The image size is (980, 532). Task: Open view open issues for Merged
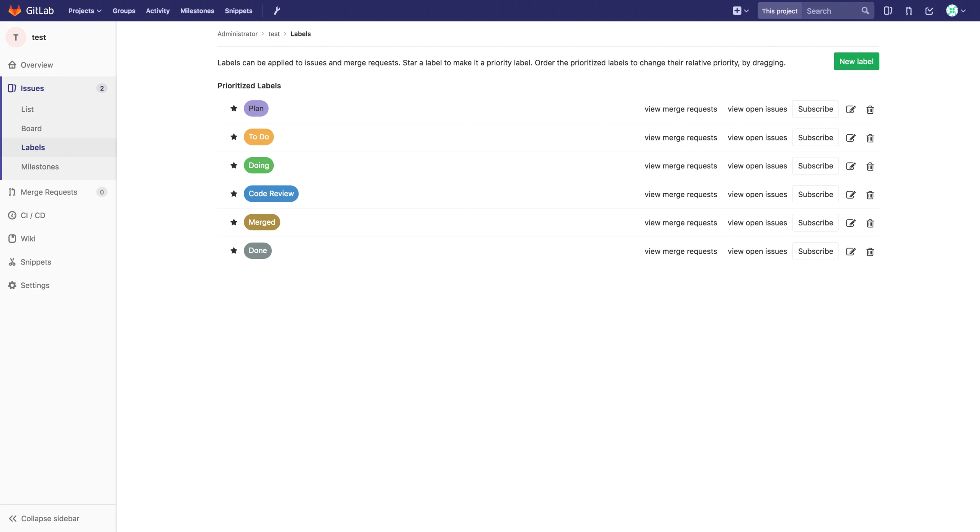[x=757, y=223]
